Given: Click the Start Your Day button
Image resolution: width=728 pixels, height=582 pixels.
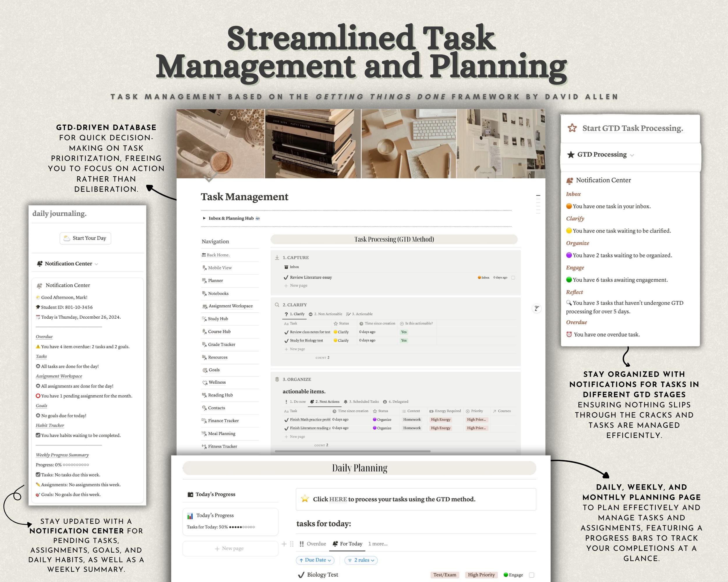Looking at the screenshot, I should tap(85, 238).
